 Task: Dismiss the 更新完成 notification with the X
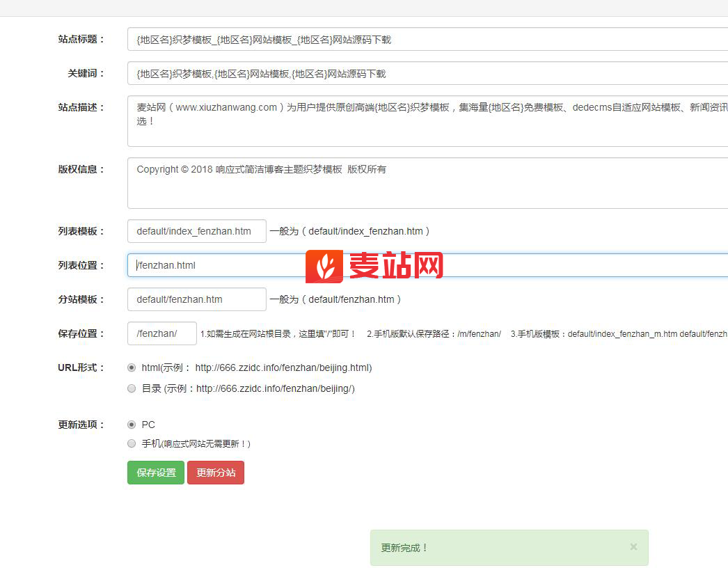(x=633, y=547)
